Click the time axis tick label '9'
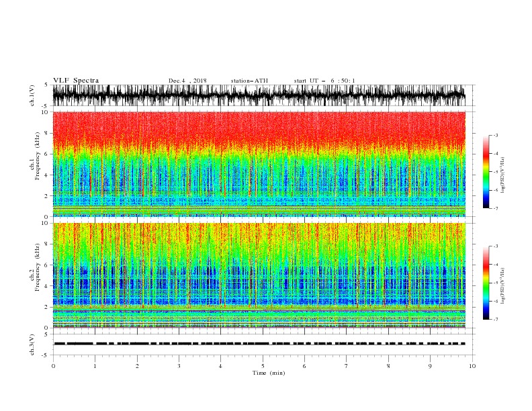 coord(430,366)
